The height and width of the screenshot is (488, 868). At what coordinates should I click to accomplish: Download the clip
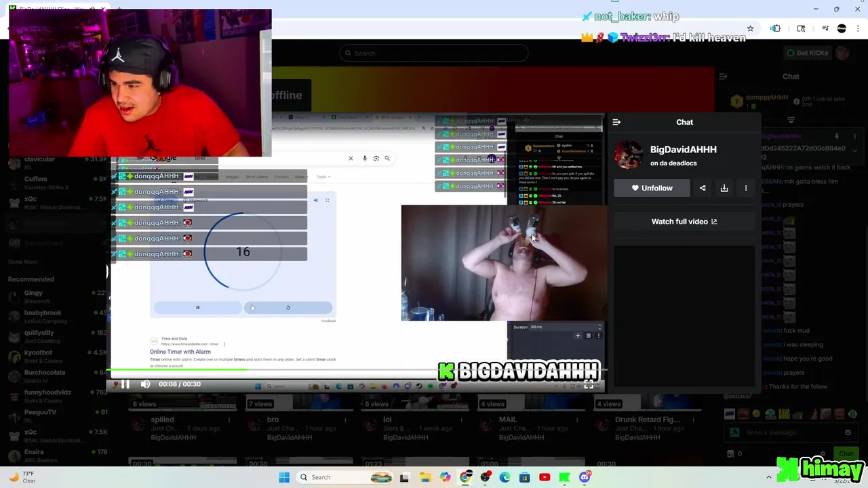coord(724,188)
